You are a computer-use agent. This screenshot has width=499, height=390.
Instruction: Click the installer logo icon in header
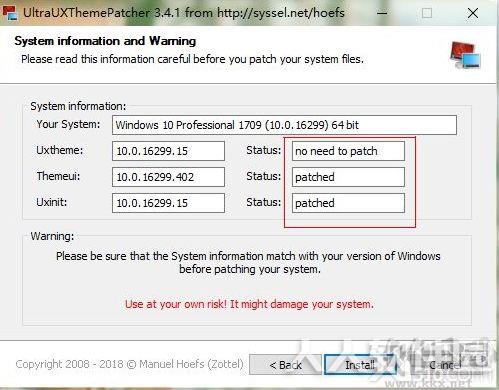pyautogui.click(x=465, y=55)
